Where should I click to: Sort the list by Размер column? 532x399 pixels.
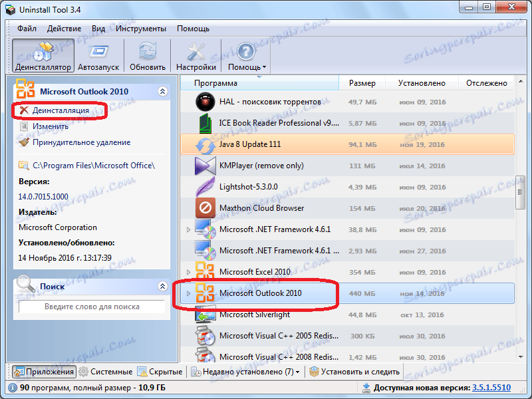(x=362, y=83)
